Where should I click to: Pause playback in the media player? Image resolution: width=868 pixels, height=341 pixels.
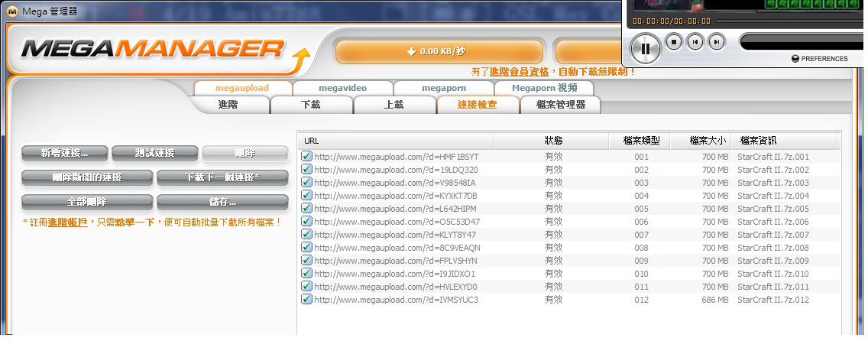(646, 48)
